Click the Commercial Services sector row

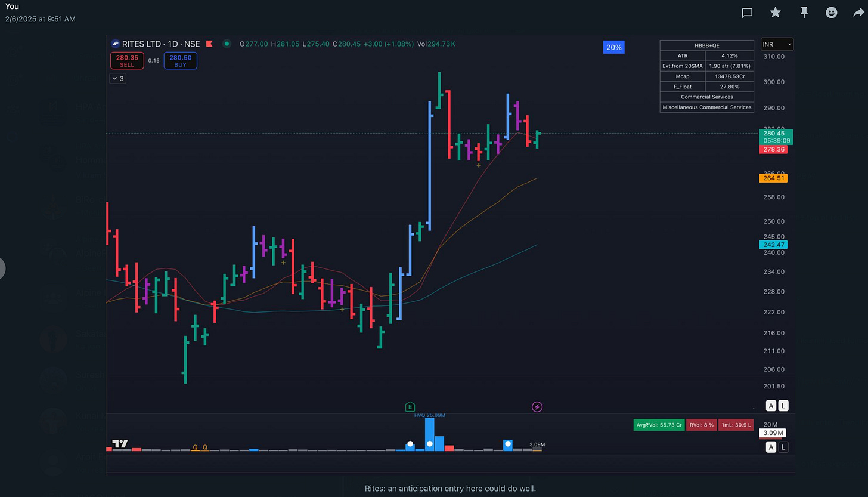tap(706, 97)
